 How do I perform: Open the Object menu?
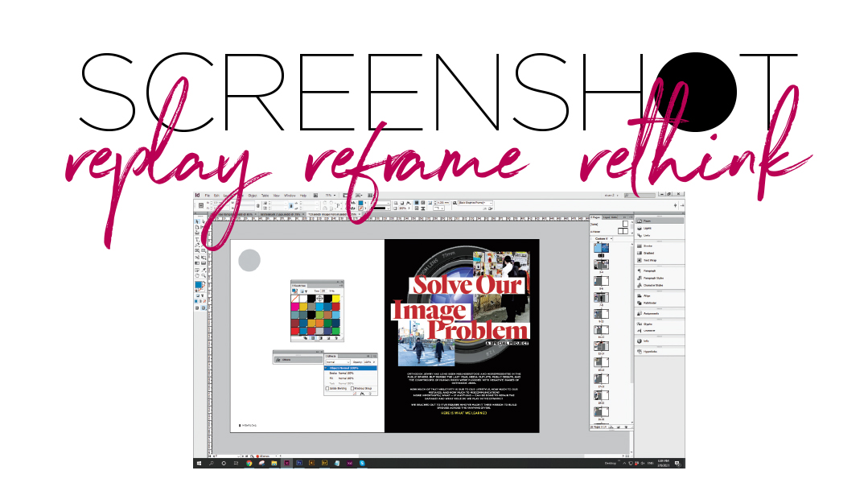253,196
